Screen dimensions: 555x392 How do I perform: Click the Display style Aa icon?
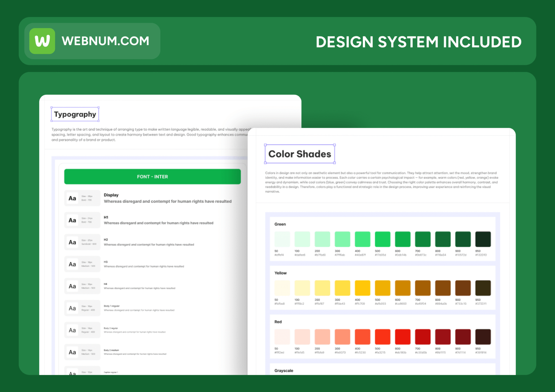[x=72, y=198]
